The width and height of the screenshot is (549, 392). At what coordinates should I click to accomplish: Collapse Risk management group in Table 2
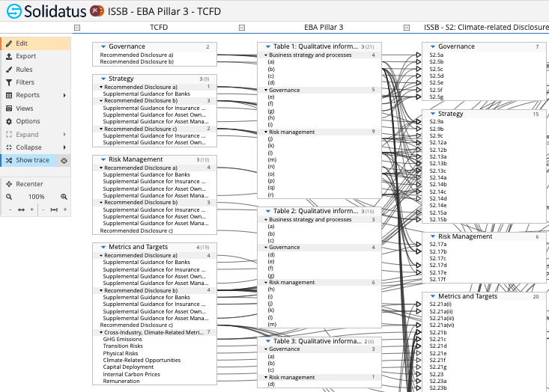click(266, 283)
